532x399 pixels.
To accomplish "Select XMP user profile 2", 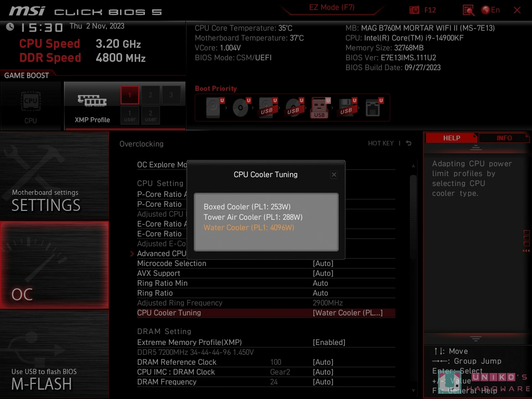I will (x=150, y=116).
